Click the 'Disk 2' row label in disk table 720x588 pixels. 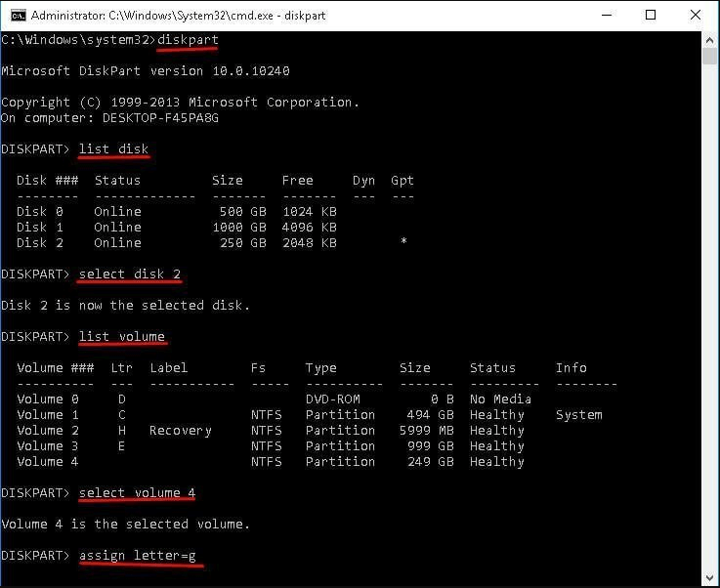(x=39, y=243)
